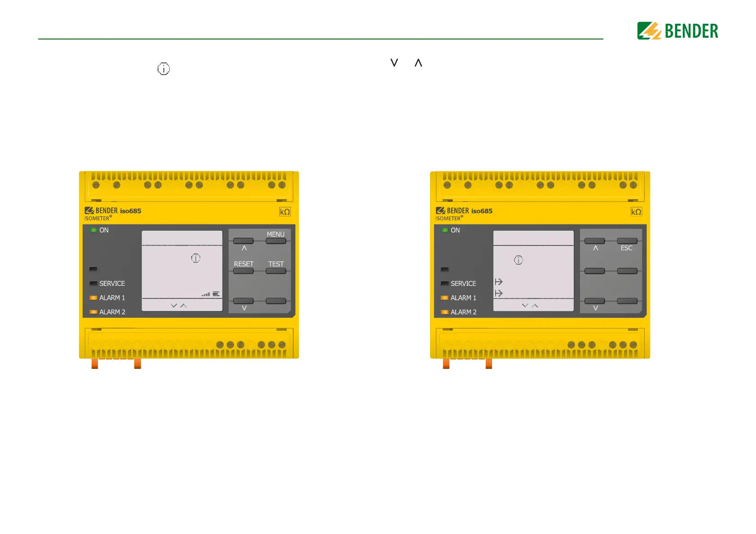Click the ALARM 2 LED on the left device
The width and height of the screenshot is (756, 534).
93,312
